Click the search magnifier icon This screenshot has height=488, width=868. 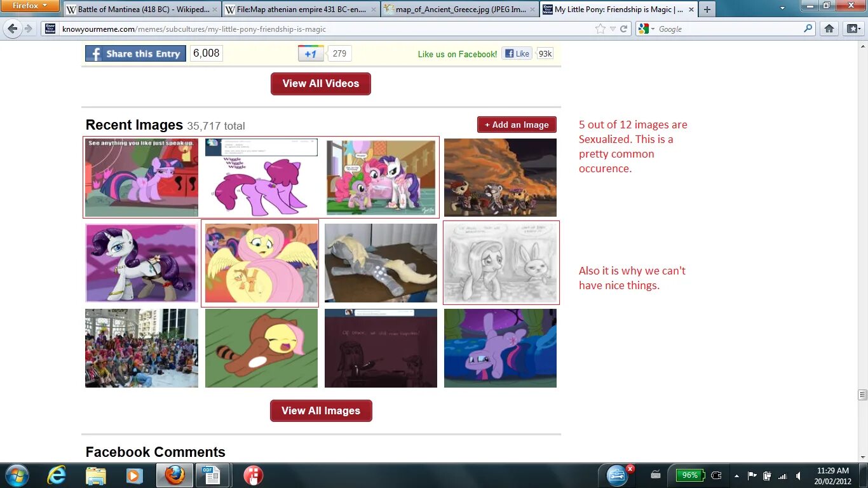(x=808, y=29)
